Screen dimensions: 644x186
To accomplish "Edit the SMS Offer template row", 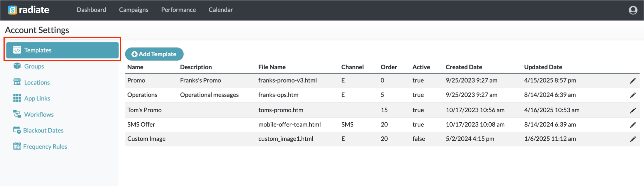I will coord(632,125).
